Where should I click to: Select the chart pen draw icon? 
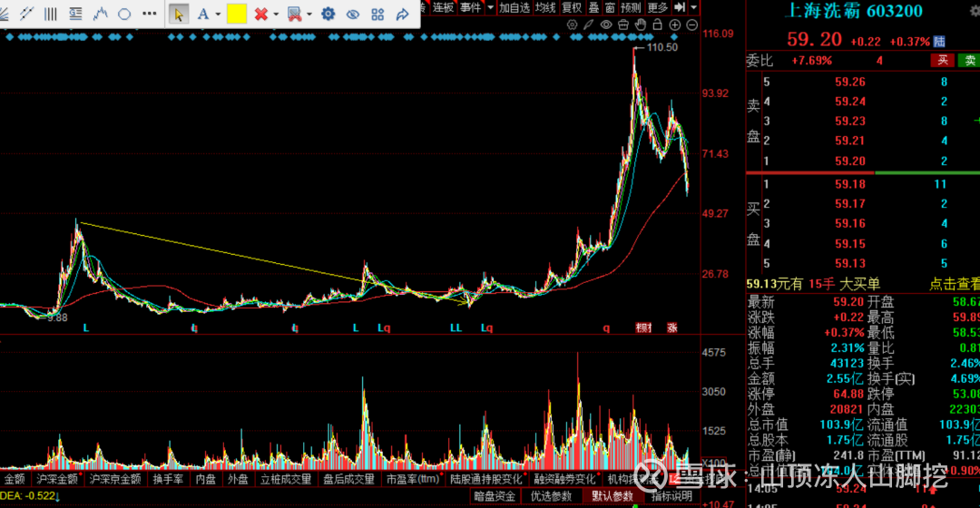click(589, 25)
